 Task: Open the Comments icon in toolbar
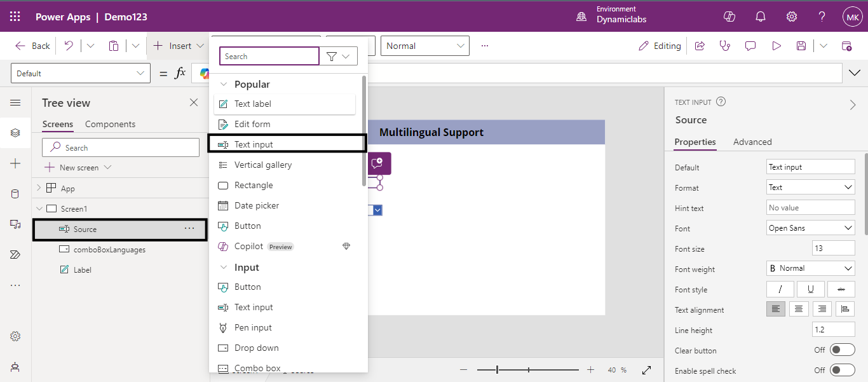click(x=750, y=46)
